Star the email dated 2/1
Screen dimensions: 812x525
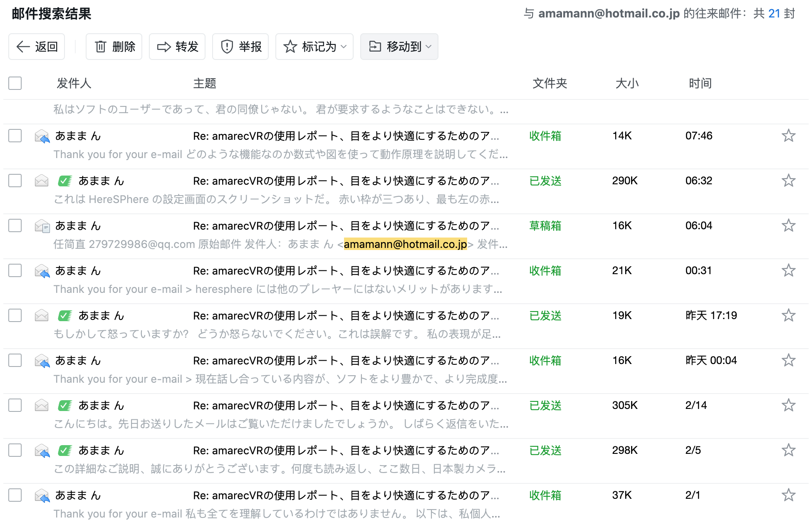788,495
